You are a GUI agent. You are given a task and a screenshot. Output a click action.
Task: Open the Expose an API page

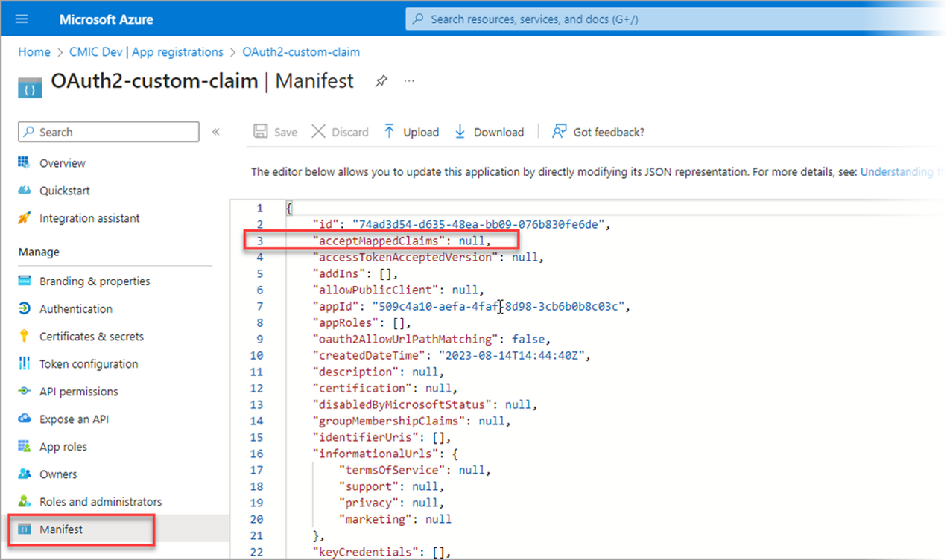click(74, 419)
